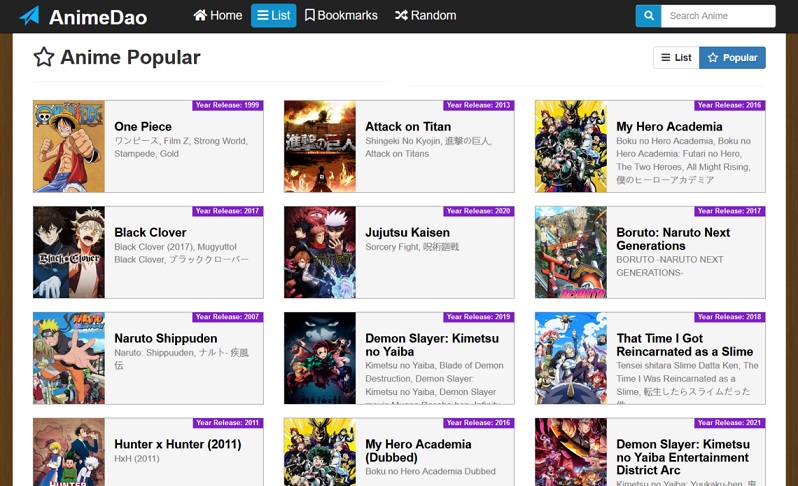The height and width of the screenshot is (486, 798).
Task: Open the My Hero Academia title (non-dubbed)
Action: click(669, 127)
